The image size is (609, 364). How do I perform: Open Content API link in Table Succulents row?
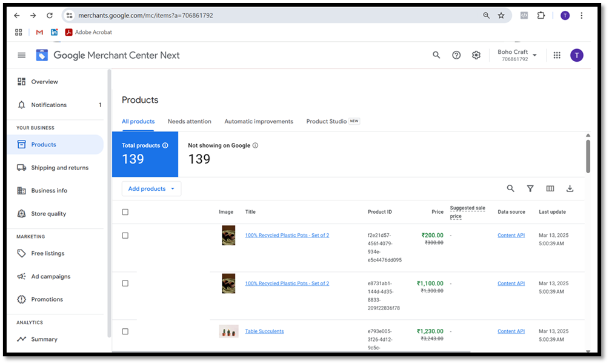point(511,331)
